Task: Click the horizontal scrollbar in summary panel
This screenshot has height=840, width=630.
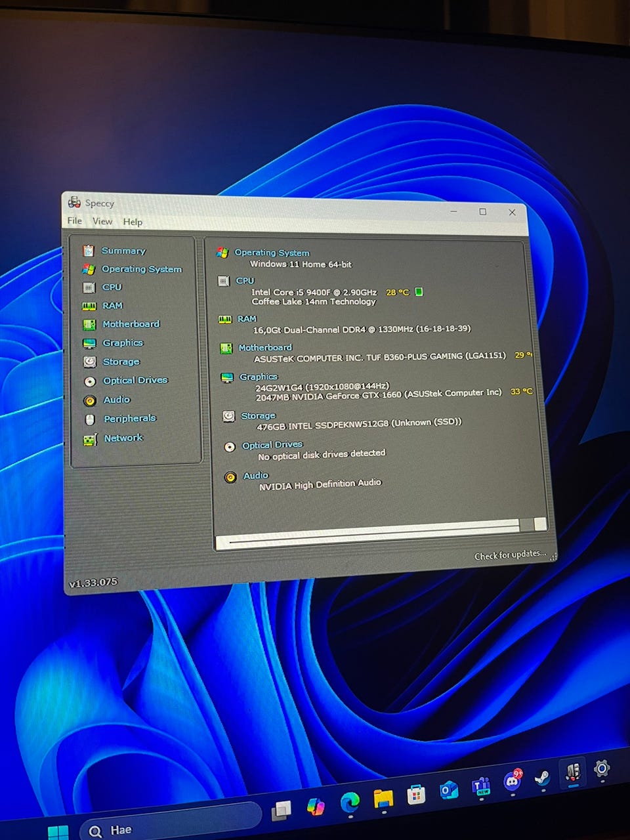Action: pyautogui.click(x=381, y=532)
